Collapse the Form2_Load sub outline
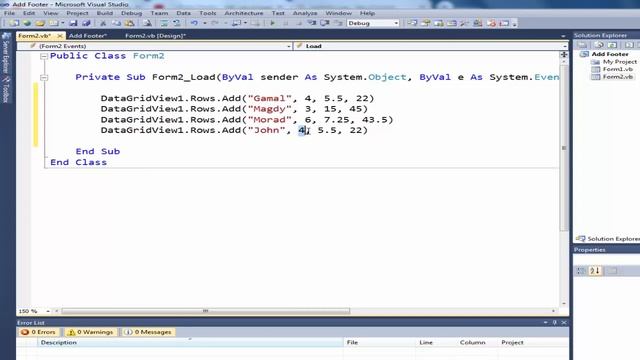 pos(44,78)
